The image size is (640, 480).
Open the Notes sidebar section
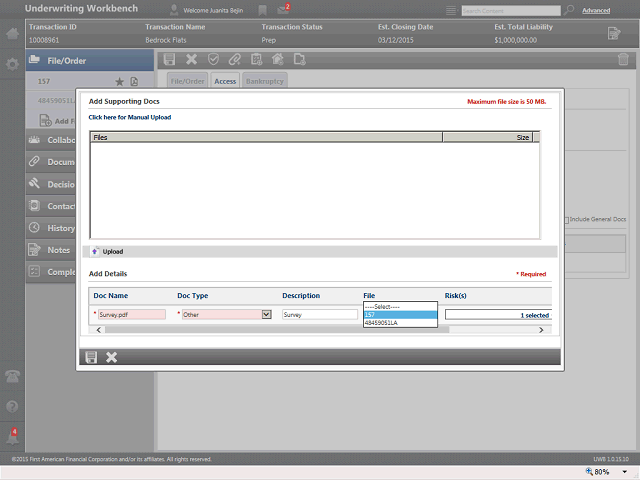pyautogui.click(x=51, y=250)
